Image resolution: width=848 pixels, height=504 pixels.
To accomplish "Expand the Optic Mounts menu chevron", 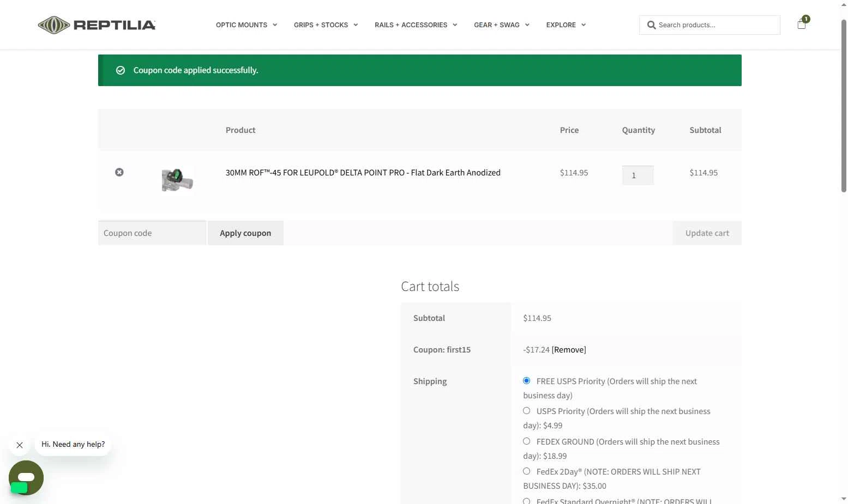I will [x=275, y=25].
